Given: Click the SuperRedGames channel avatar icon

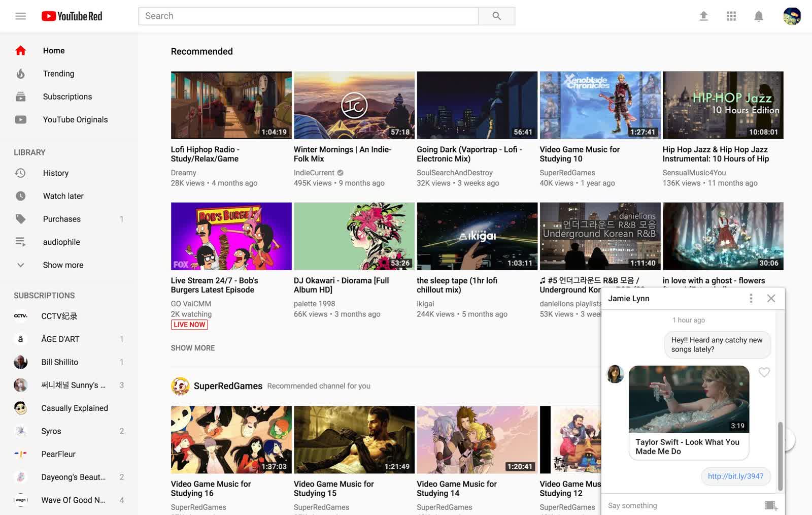Looking at the screenshot, I should pyautogui.click(x=180, y=386).
